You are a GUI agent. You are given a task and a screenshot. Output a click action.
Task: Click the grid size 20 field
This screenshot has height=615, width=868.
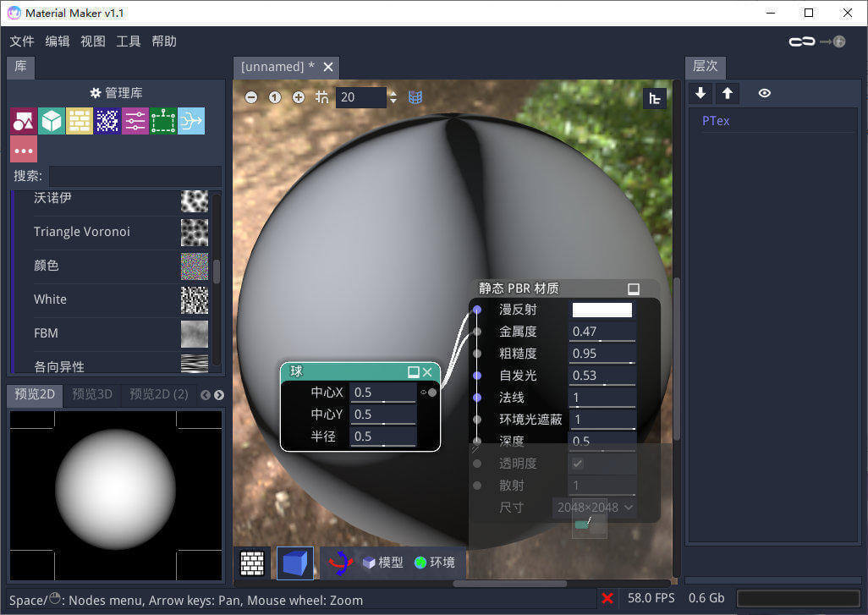pyautogui.click(x=361, y=97)
